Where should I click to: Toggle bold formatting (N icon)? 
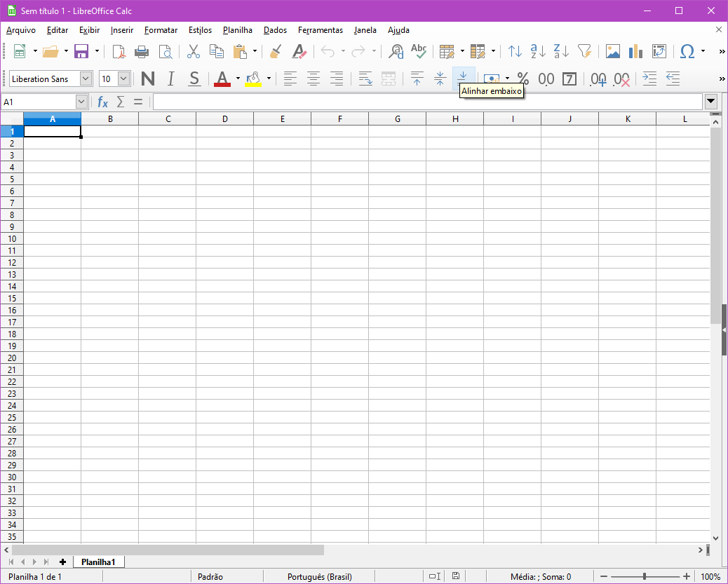pos(147,79)
